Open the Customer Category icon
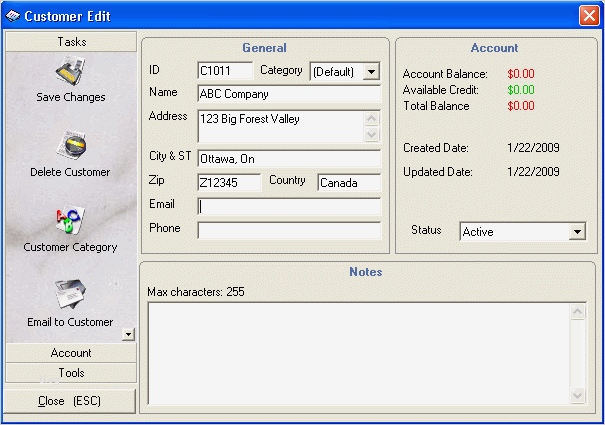This screenshot has width=605, height=425. (x=70, y=220)
